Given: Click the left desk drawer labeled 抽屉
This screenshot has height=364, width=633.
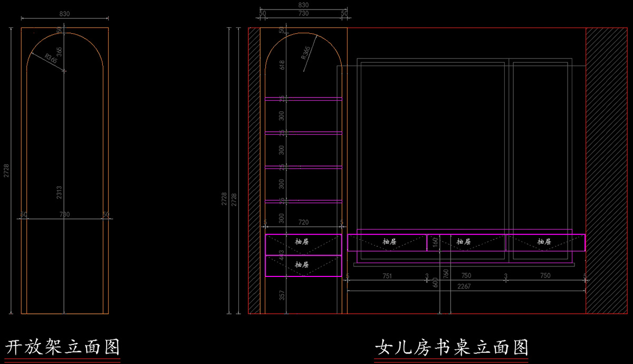Looking at the screenshot, I should tap(389, 242).
